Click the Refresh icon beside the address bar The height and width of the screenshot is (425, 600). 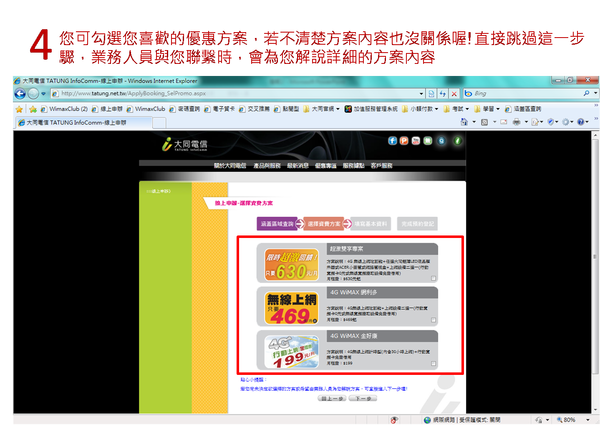(x=443, y=93)
